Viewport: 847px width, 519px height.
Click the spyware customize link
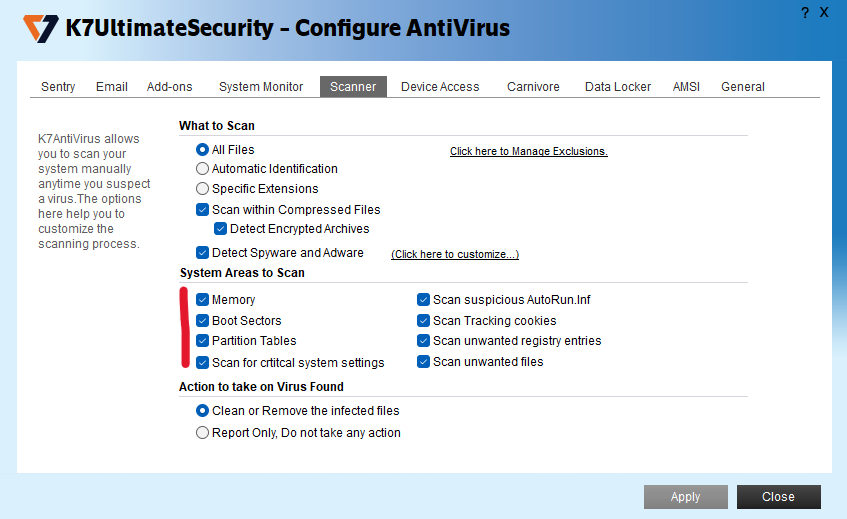[454, 255]
